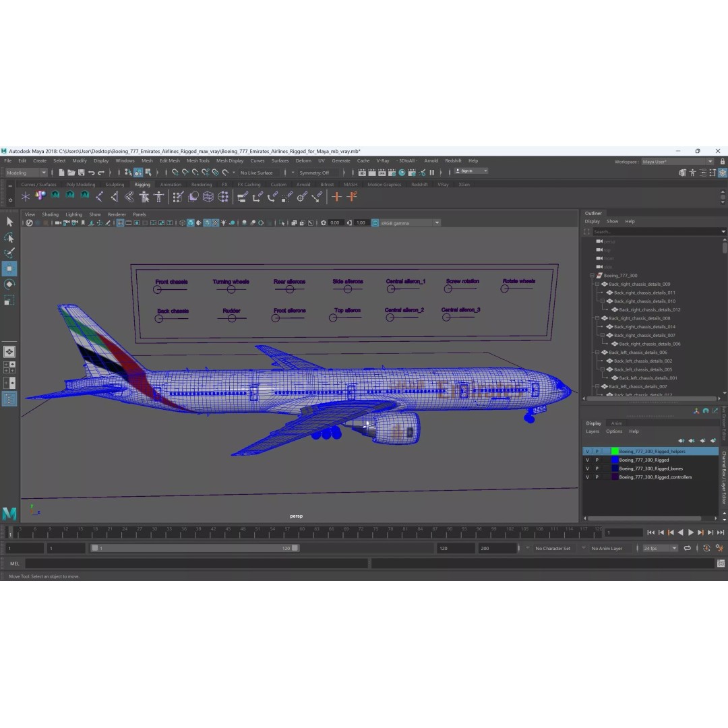Open the Workspace Maya User dropdown

point(677,162)
